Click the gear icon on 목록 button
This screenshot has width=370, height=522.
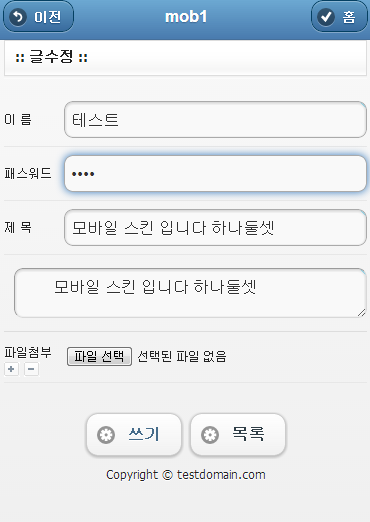210,435
